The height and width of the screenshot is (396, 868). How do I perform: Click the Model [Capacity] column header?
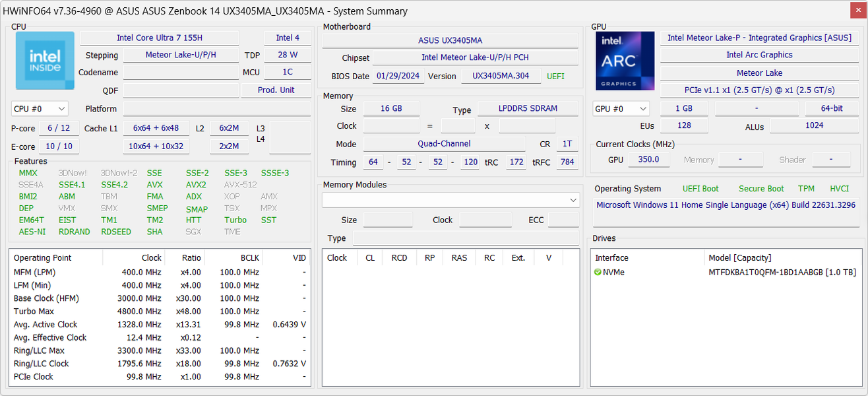[739, 258]
